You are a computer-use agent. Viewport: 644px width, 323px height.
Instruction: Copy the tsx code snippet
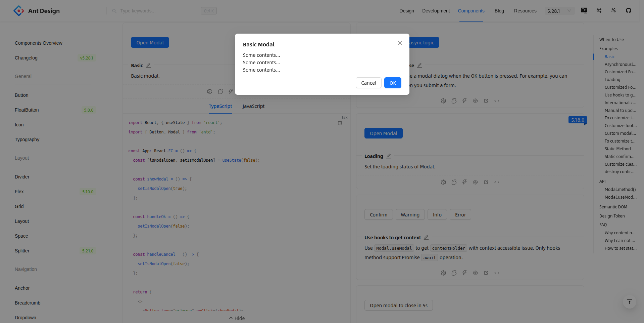point(340,123)
